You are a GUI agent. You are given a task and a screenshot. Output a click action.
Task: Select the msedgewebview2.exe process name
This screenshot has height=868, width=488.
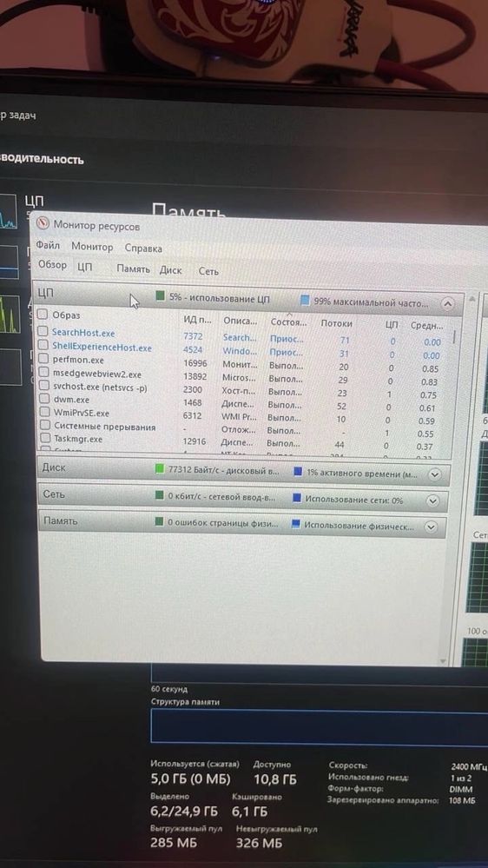point(97,374)
